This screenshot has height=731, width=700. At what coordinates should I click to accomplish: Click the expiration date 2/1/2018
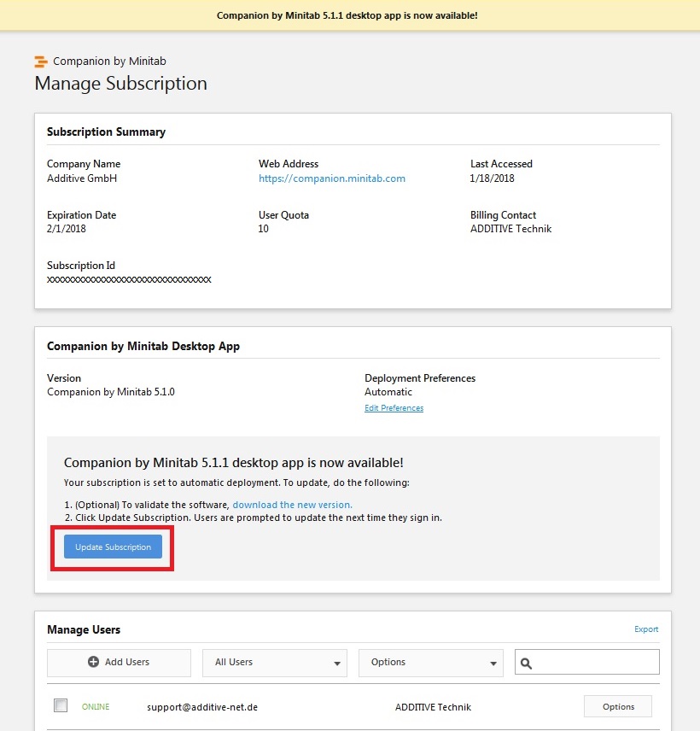click(67, 229)
